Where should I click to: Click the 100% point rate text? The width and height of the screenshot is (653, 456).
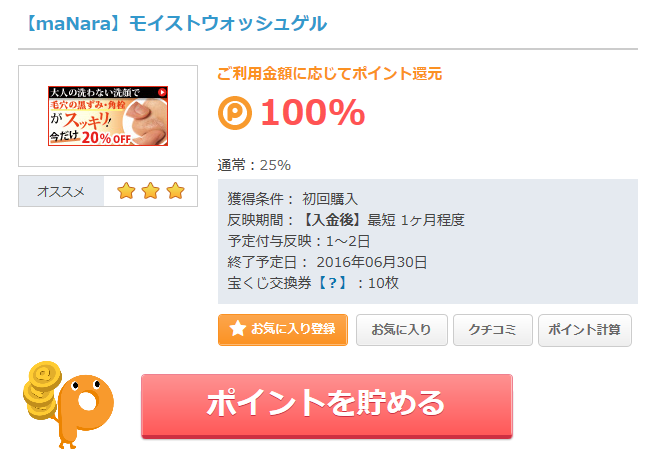click(x=312, y=113)
